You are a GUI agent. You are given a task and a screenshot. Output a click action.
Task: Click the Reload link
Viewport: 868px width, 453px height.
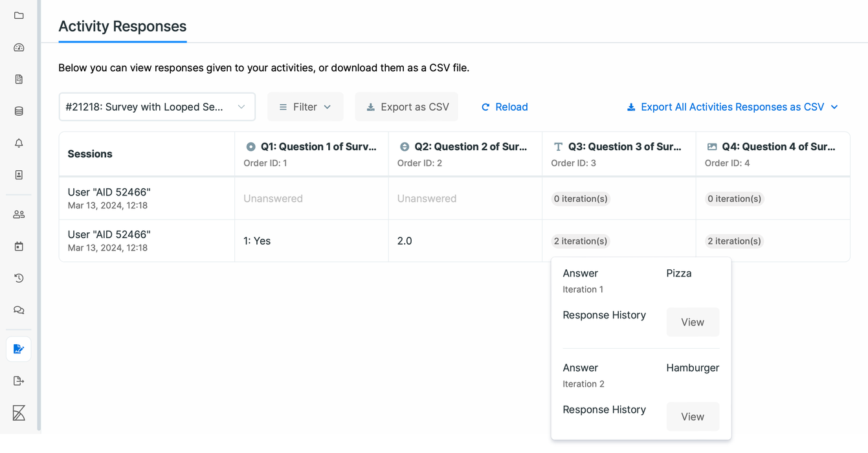(505, 106)
